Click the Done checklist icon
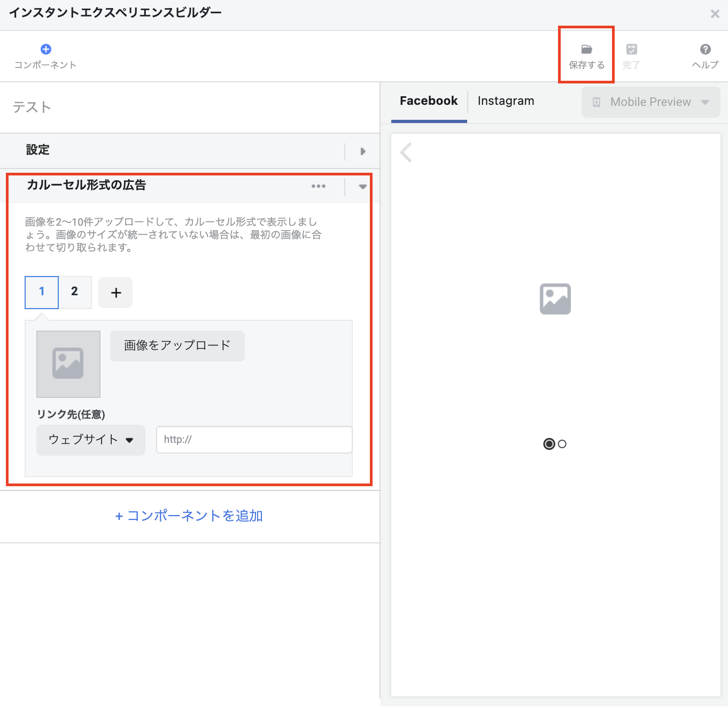Viewport: 728px width, 706px height. tap(631, 49)
